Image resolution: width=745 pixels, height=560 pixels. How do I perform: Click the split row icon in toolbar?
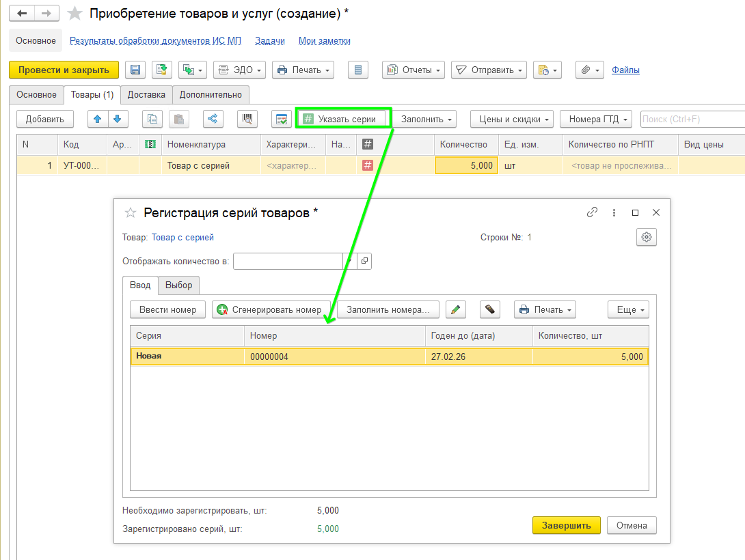point(213,119)
